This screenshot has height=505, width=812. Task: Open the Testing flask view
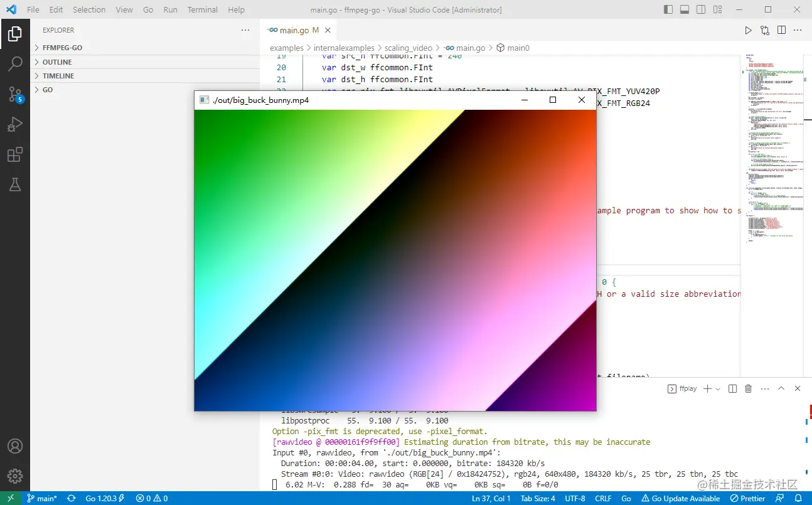tap(15, 184)
